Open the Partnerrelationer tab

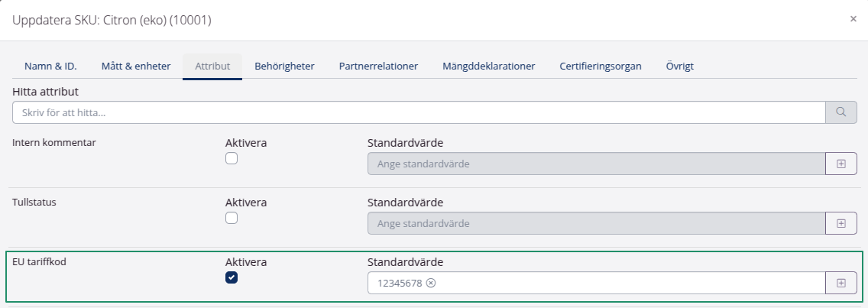tap(378, 66)
